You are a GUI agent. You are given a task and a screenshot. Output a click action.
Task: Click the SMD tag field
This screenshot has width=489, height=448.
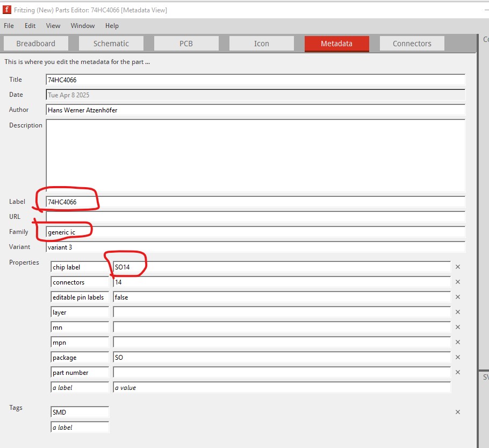[x=80, y=412]
